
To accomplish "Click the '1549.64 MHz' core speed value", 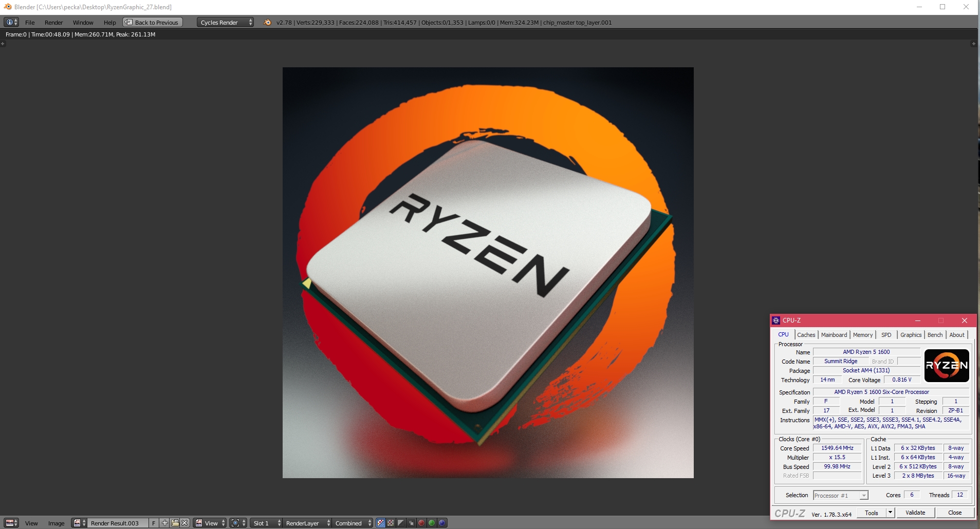I will (x=837, y=448).
